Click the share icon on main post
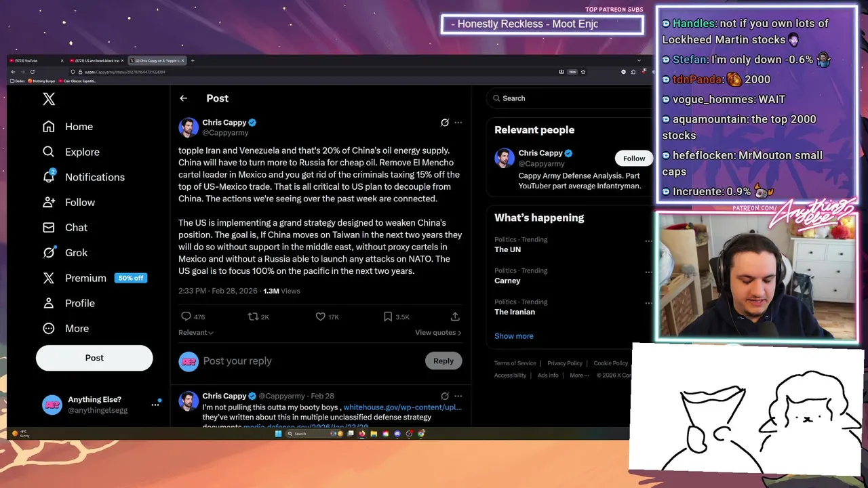Viewport: 868px width, 488px height. click(455, 317)
